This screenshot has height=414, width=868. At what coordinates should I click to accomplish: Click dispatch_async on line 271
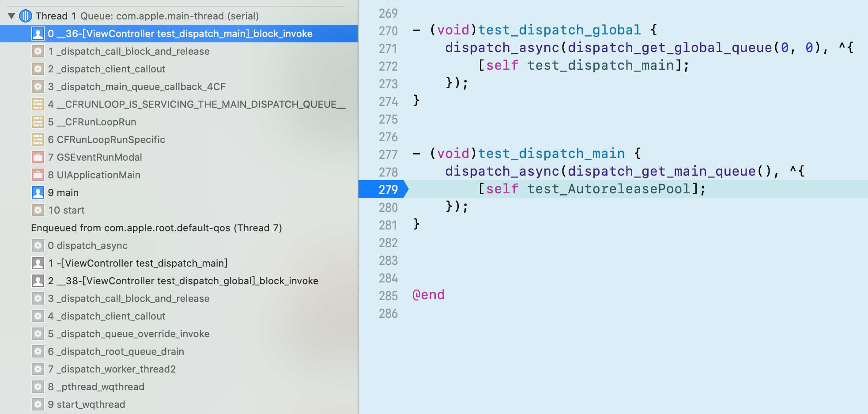coord(502,48)
